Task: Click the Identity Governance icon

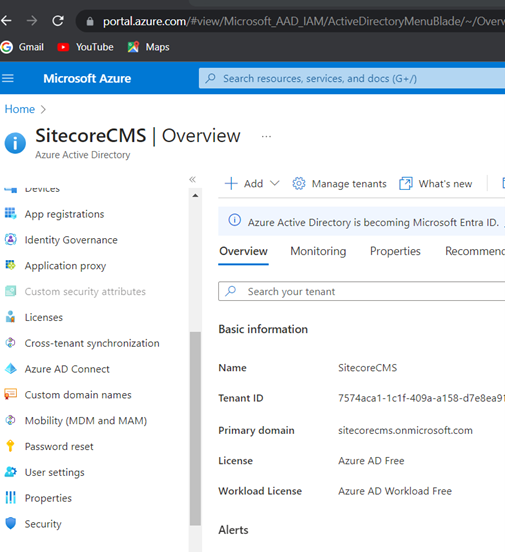Action: (x=11, y=239)
